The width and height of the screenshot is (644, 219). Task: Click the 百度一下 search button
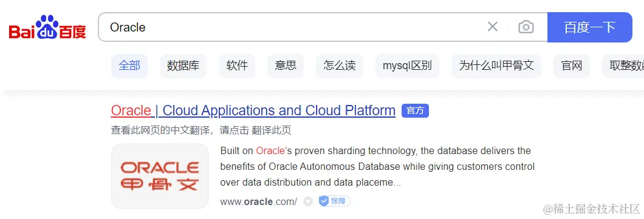point(589,27)
